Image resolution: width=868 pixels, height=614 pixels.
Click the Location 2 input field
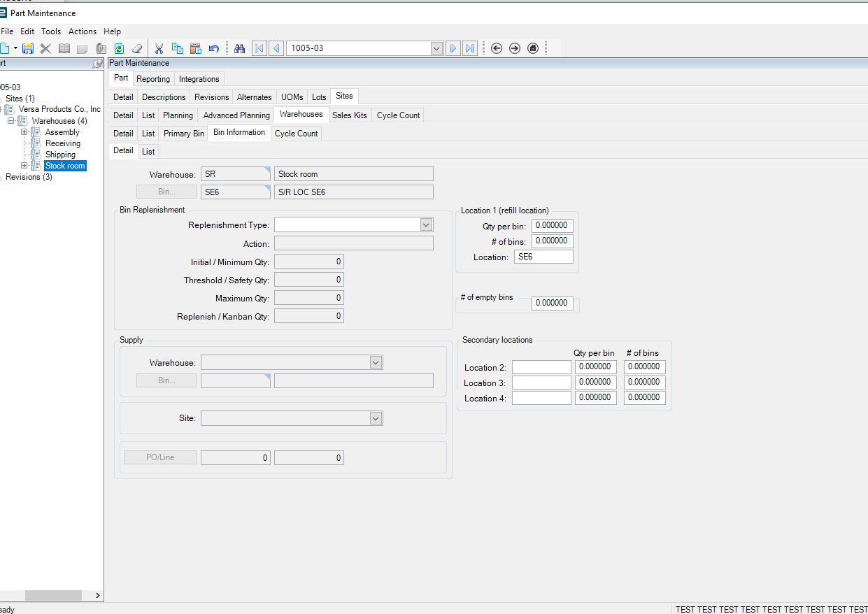[x=541, y=367]
